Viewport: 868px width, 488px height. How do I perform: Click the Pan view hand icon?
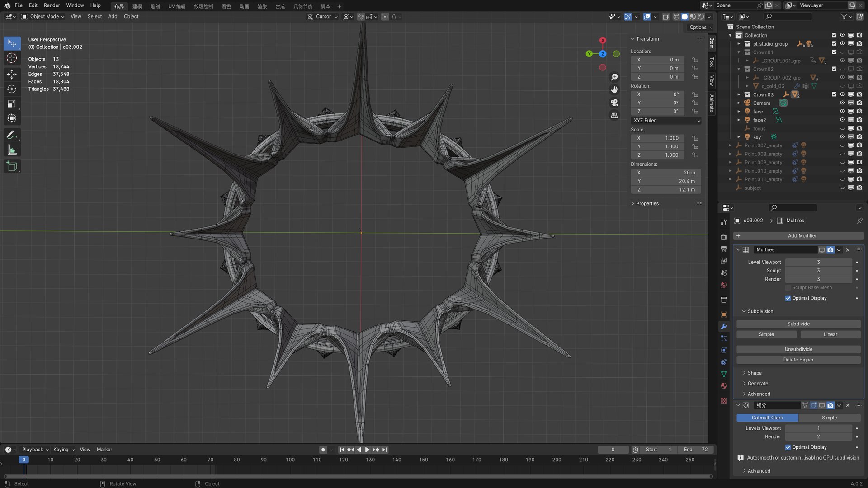click(614, 90)
